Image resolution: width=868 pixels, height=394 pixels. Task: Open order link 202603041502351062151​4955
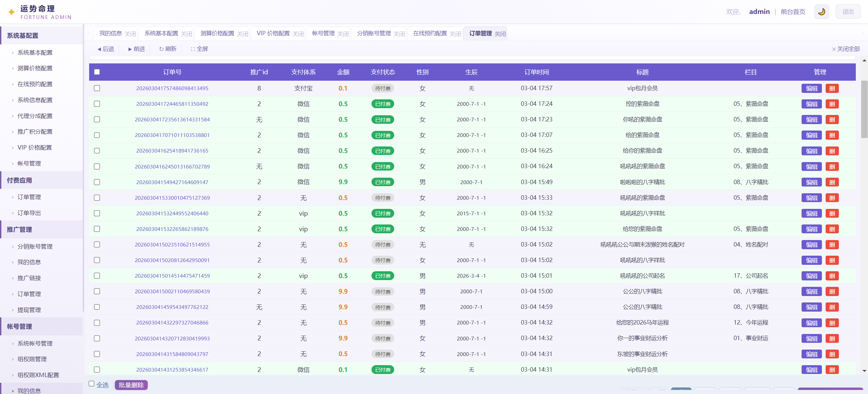[172, 244]
